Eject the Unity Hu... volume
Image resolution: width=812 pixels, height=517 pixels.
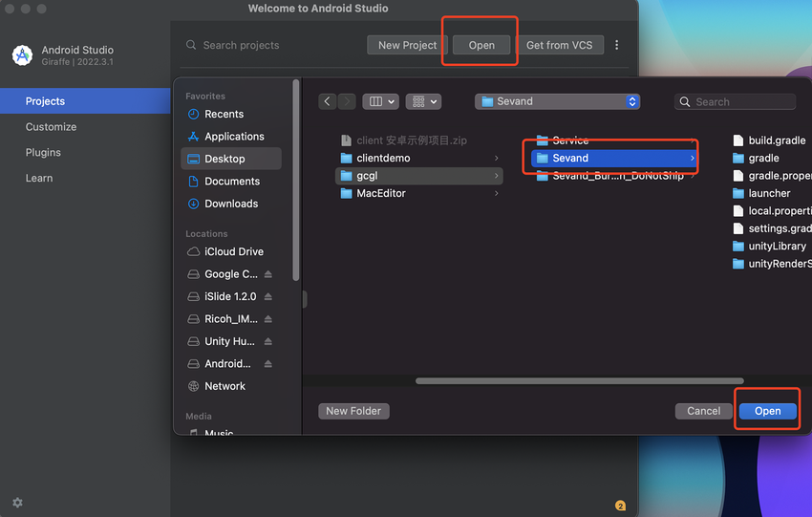point(268,341)
